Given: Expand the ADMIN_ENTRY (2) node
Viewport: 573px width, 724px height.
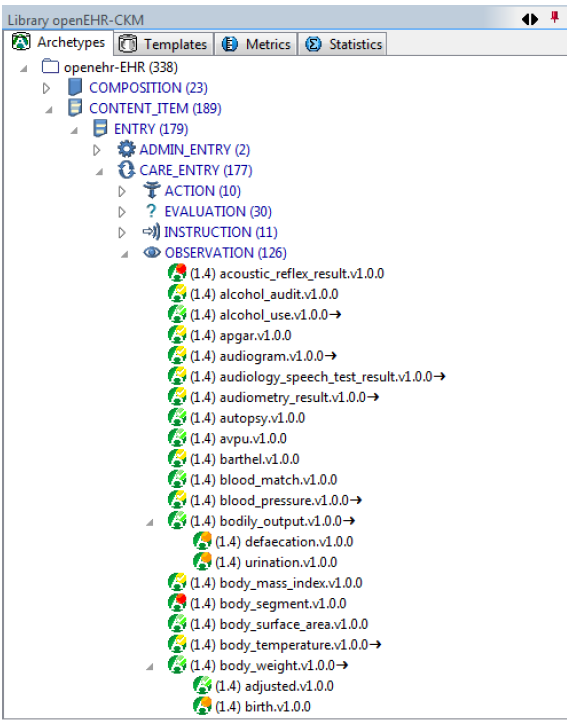Looking at the screenshot, I should (x=97, y=150).
